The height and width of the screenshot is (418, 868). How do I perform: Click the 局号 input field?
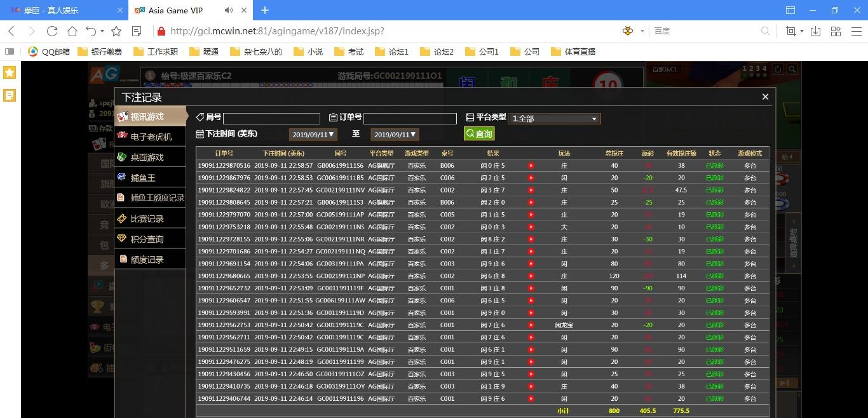(x=271, y=119)
